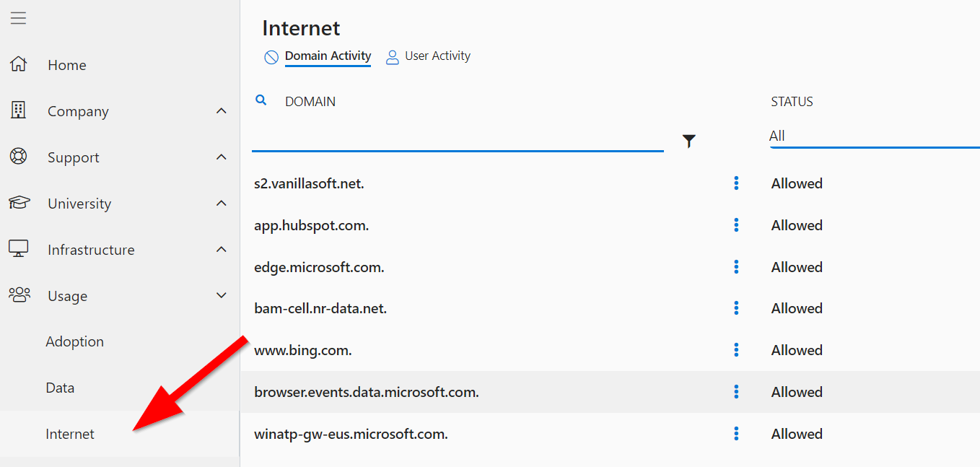
Task: Click the Support life-ring icon
Action: point(18,157)
